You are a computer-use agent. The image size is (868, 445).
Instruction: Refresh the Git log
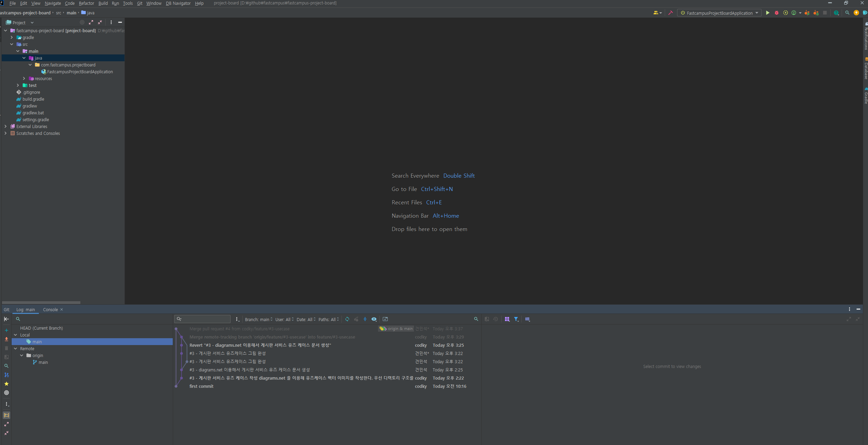click(347, 319)
